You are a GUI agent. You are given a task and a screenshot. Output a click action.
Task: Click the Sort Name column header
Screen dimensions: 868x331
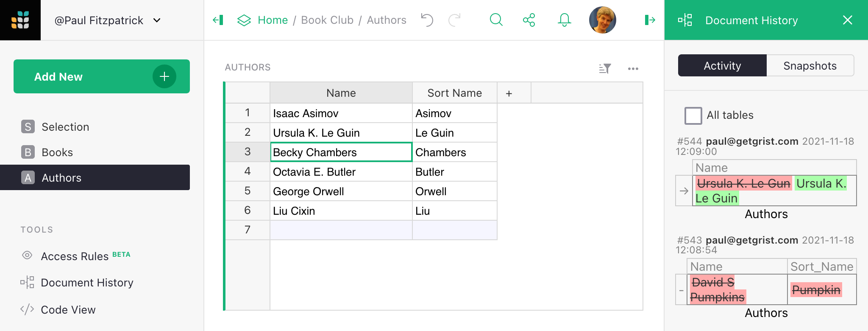455,93
